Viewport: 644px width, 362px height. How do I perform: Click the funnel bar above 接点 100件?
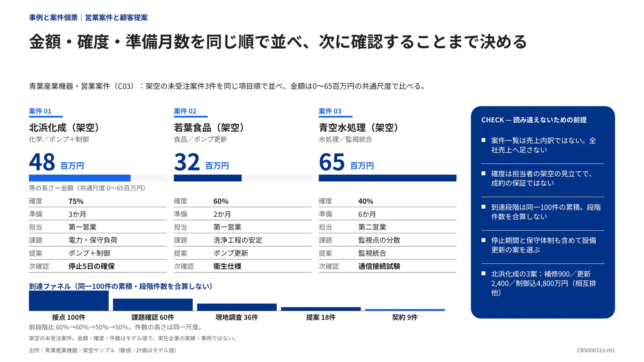[69, 301]
